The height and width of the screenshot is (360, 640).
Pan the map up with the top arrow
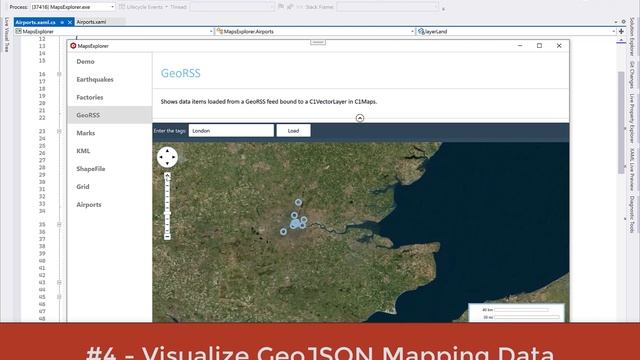[167, 151]
